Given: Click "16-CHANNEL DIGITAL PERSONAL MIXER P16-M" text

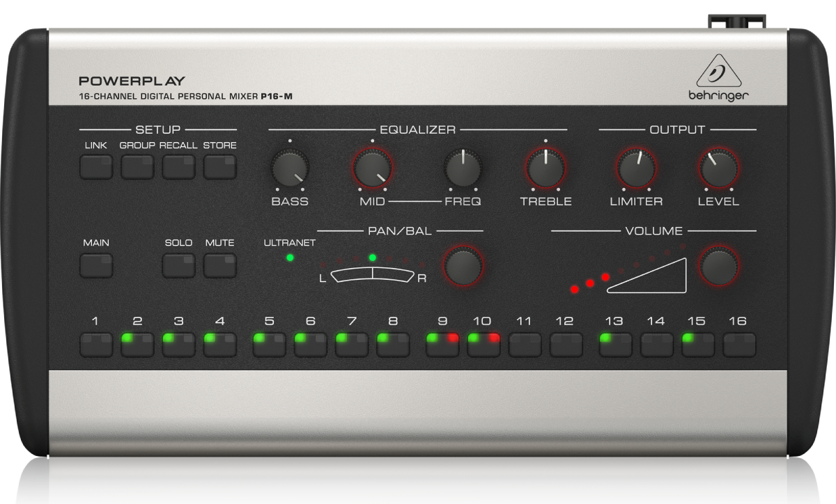Looking at the screenshot, I should (185, 97).
